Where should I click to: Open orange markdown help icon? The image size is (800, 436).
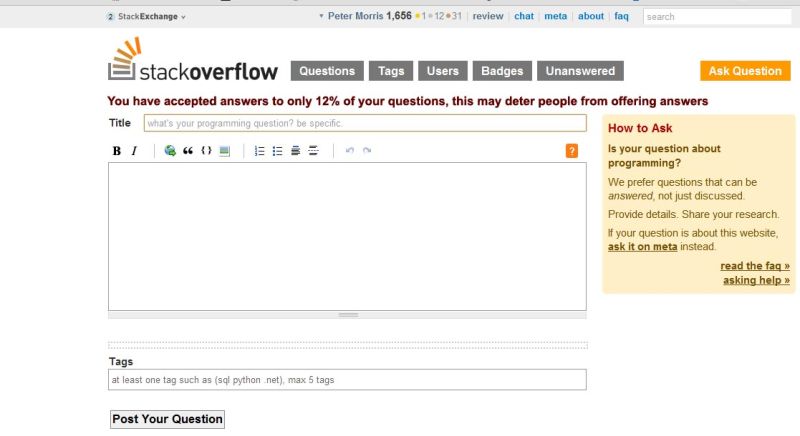572,151
